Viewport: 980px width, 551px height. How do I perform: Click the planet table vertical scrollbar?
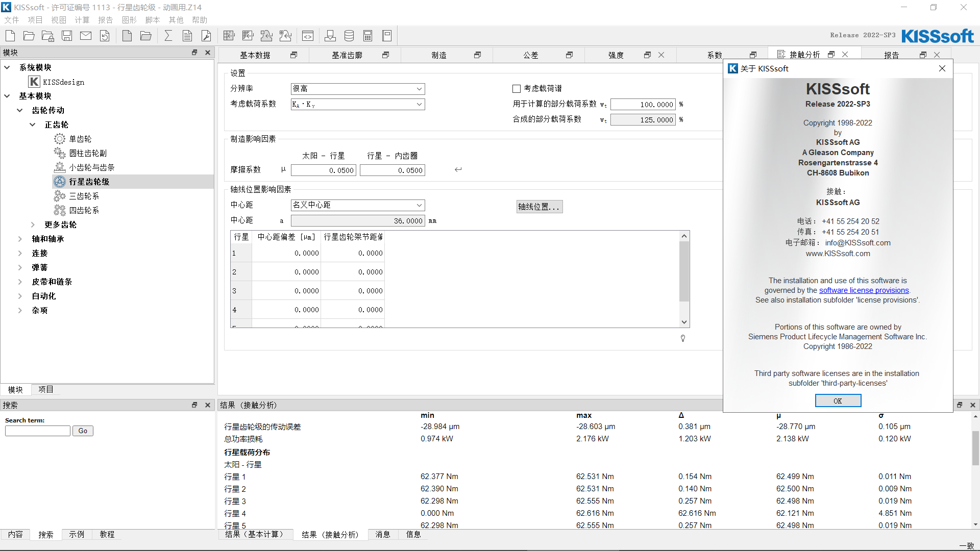pyautogui.click(x=684, y=271)
